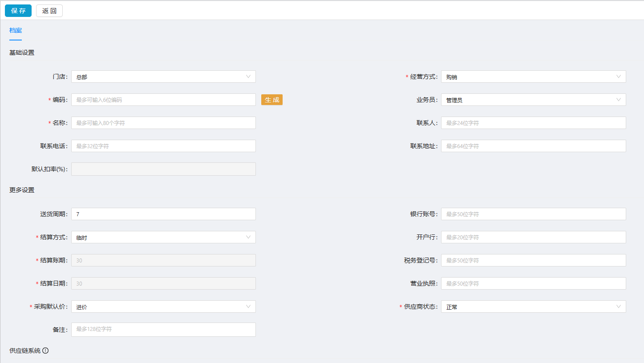Click into the 银行账号 field
Screen dimensions: 644x363
(533, 214)
